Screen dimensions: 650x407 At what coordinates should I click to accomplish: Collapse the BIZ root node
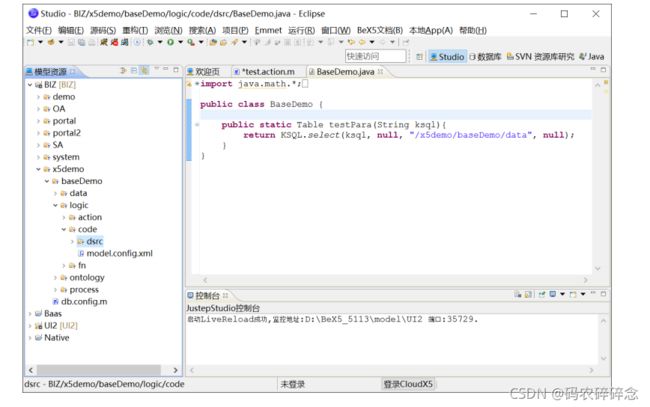point(30,85)
